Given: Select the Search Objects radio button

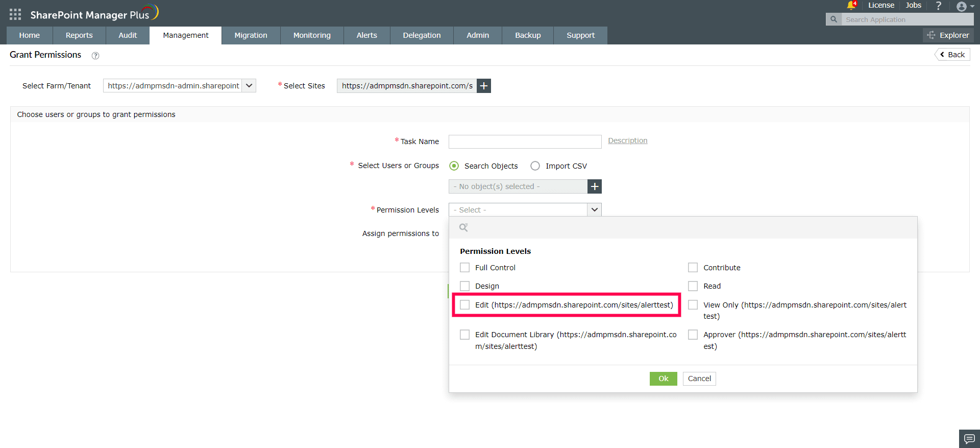Looking at the screenshot, I should pos(454,166).
